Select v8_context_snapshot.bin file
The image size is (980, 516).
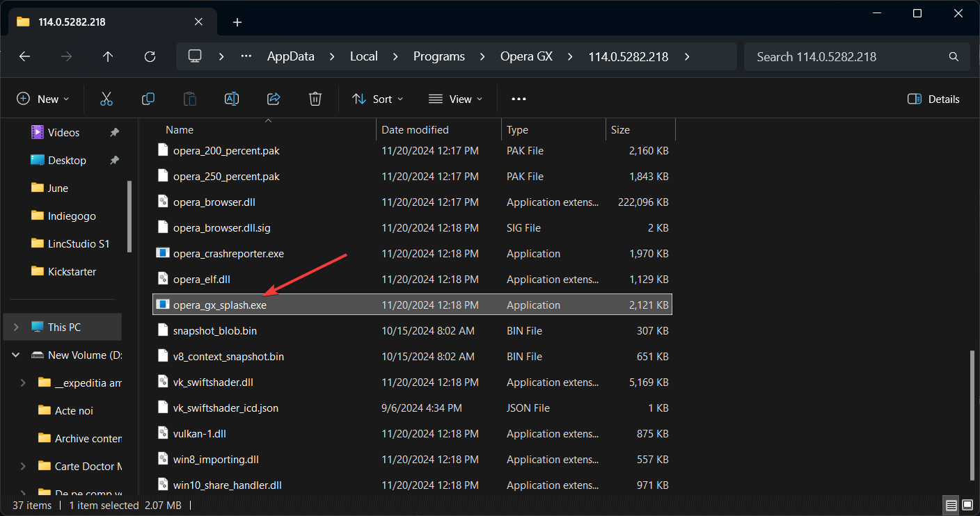412,356
